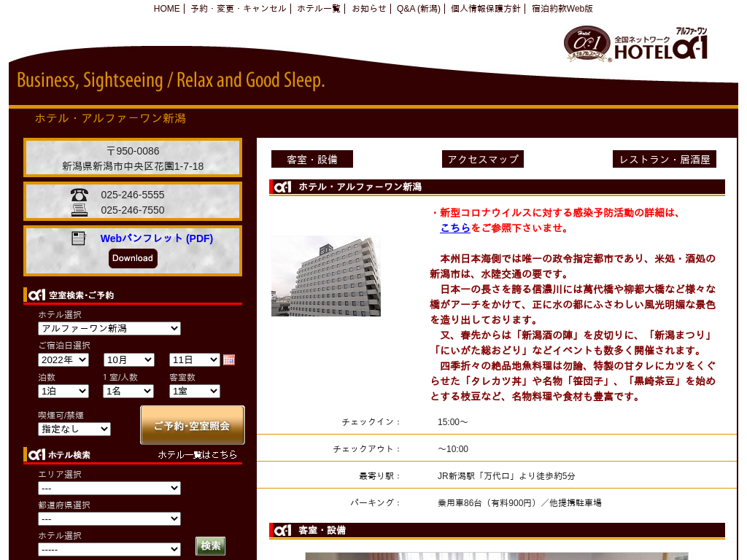
Task: Click the α-1 icon next to ホテル検索
Action: click(36, 455)
